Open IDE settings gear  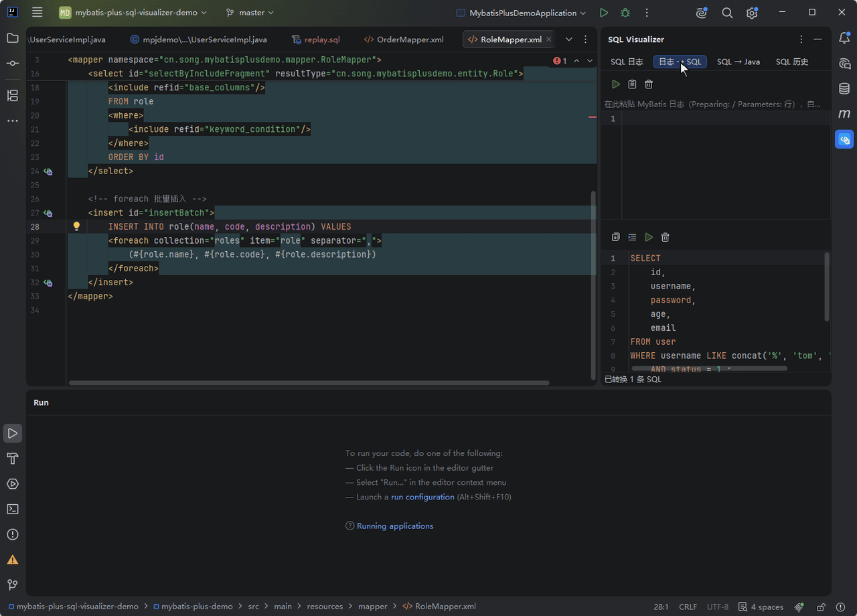752,13
